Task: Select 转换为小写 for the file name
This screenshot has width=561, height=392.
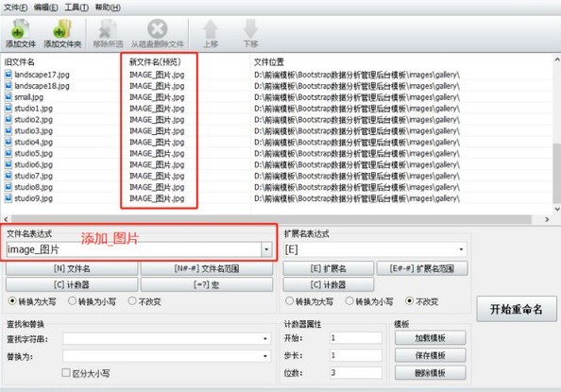Action: pos(73,301)
